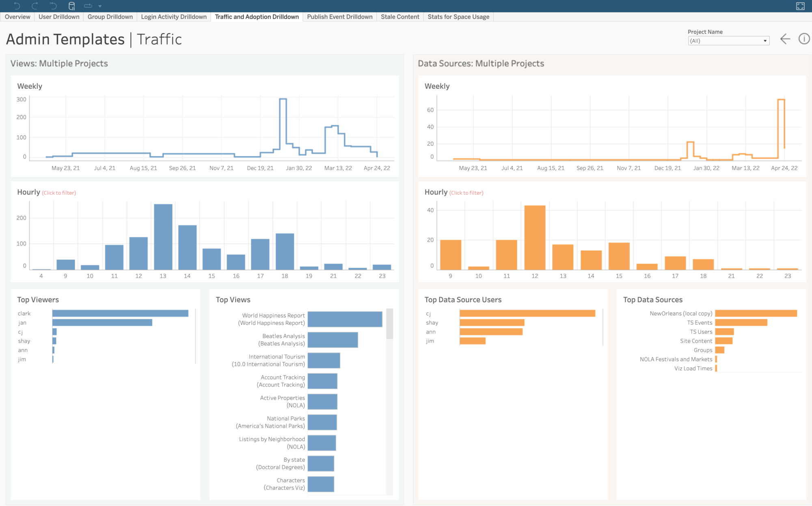Click the undo arrow icon
Image resolution: width=812 pixels, height=506 pixels.
pos(16,5)
